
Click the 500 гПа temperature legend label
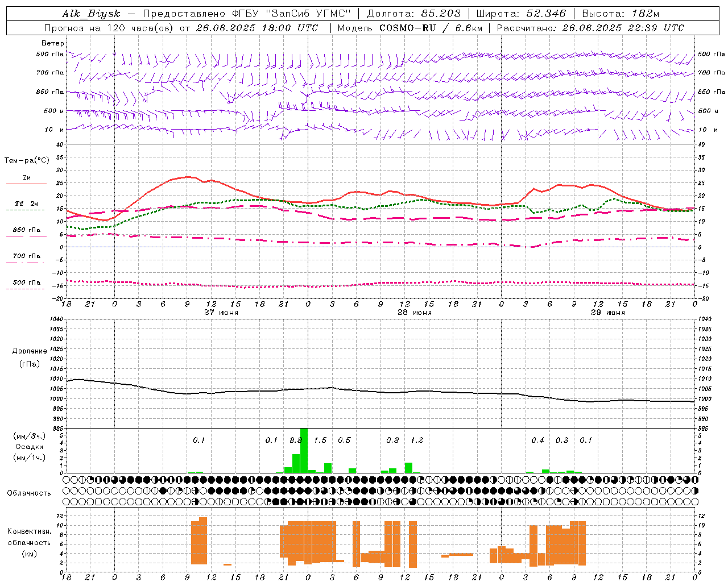(x=27, y=282)
